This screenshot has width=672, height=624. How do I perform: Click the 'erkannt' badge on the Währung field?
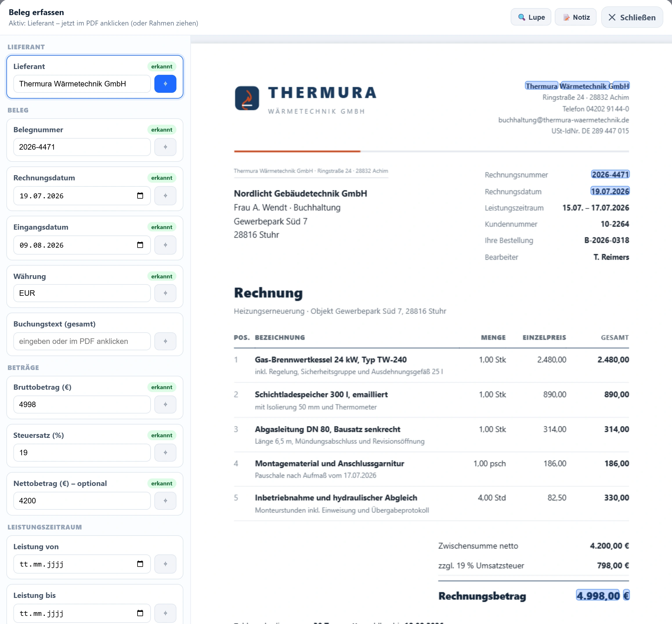[162, 276]
